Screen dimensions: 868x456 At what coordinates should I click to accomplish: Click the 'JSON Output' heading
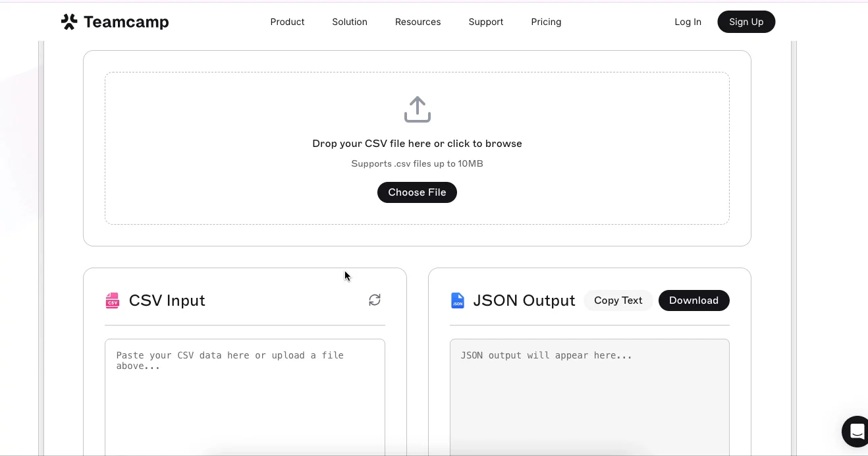(524, 300)
